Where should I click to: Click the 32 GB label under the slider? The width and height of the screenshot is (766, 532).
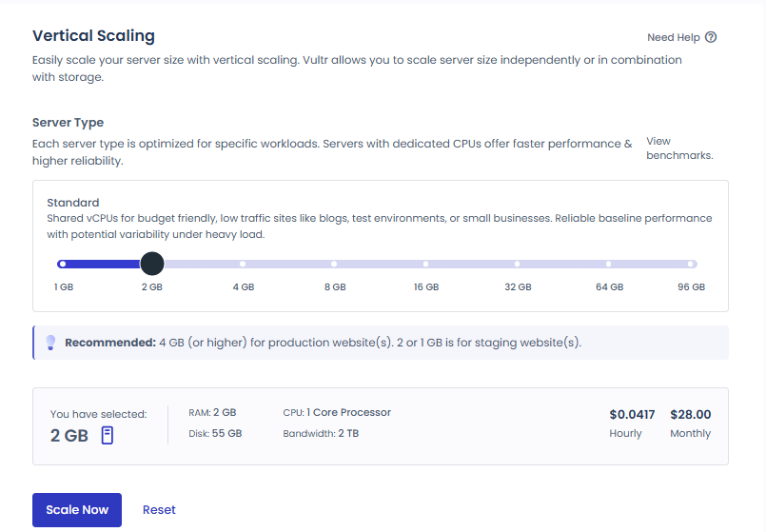coord(518,287)
